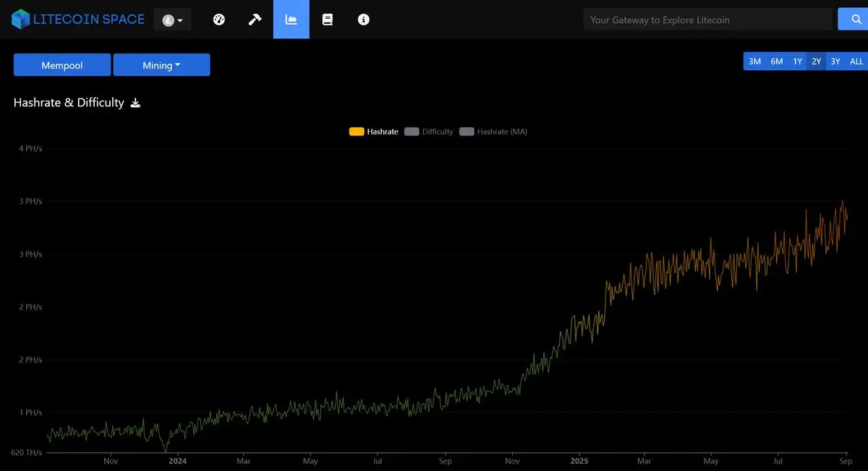This screenshot has width=868, height=471.
Task: Expand the Mining dropdown button
Action: (x=161, y=65)
